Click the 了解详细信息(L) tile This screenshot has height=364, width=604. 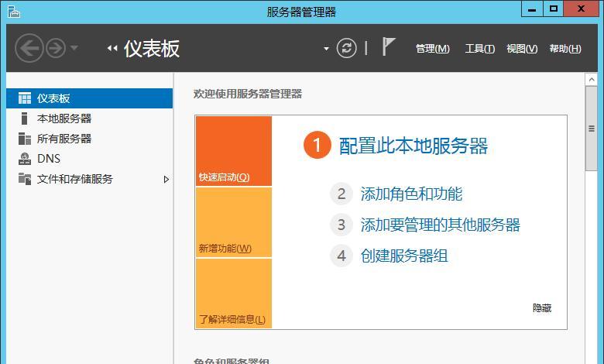pyautogui.click(x=234, y=293)
